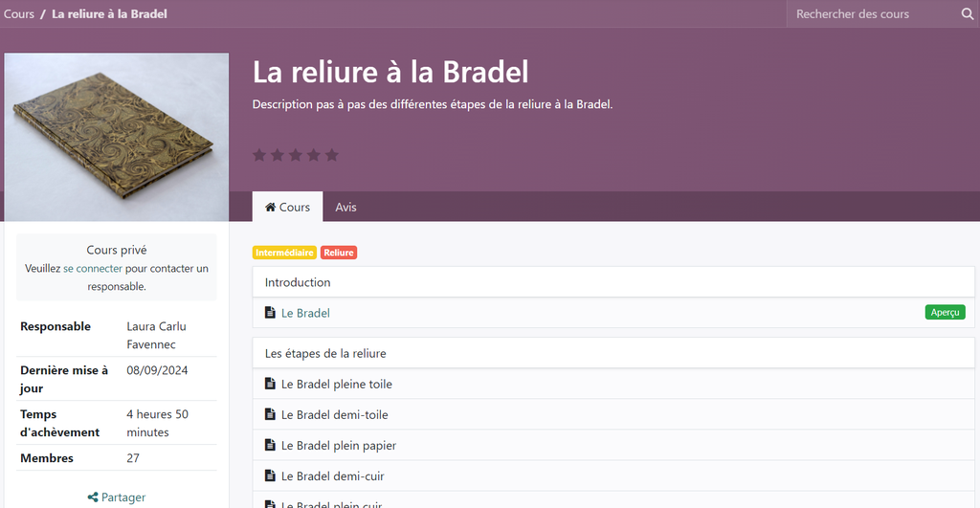Click the document icon for Bradel pleine toile
The image size is (980, 508).
click(270, 384)
